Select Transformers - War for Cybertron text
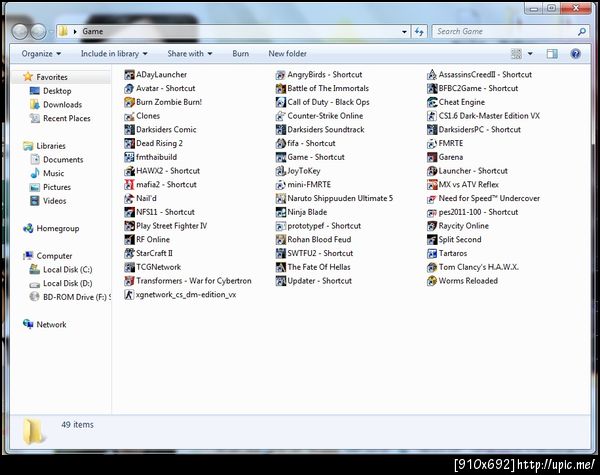This screenshot has height=475, width=600. coord(194,281)
